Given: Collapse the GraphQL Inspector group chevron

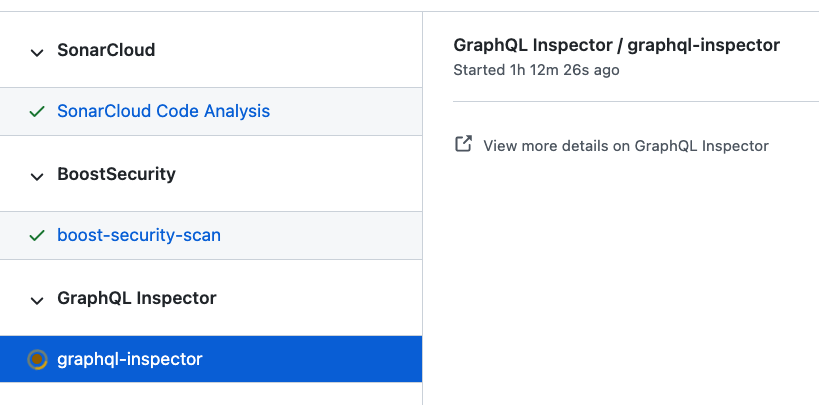Looking at the screenshot, I should click(x=37, y=300).
